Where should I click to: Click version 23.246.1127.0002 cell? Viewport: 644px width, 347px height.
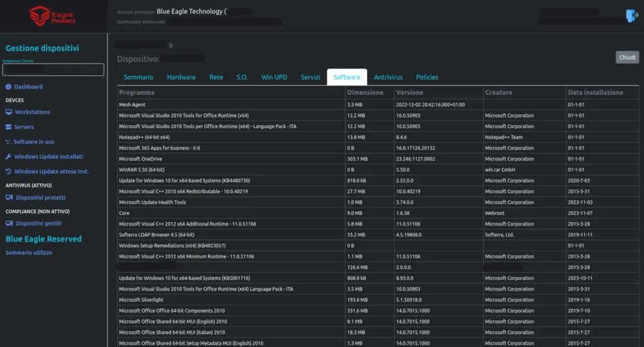pyautogui.click(x=438, y=159)
